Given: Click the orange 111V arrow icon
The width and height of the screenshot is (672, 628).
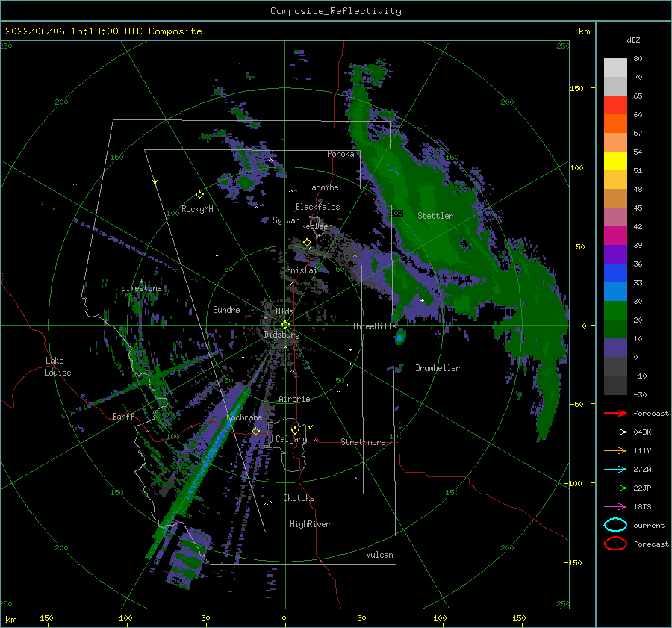Looking at the screenshot, I should point(615,450).
